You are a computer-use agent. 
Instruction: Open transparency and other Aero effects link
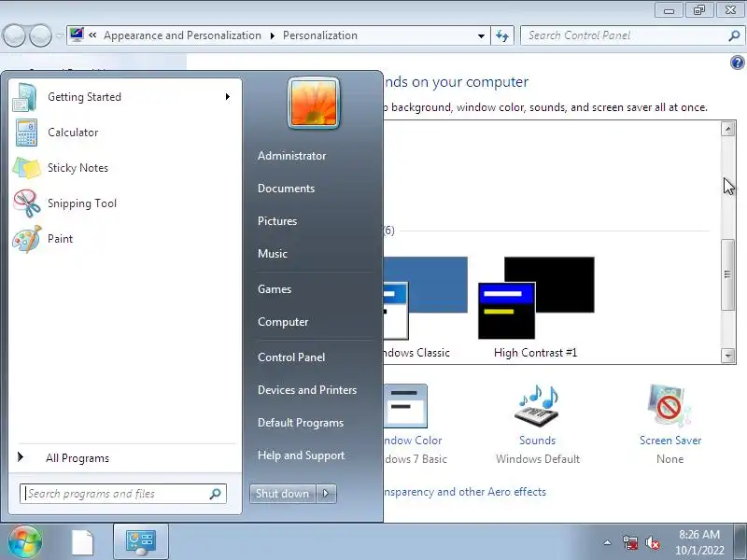pos(465,492)
